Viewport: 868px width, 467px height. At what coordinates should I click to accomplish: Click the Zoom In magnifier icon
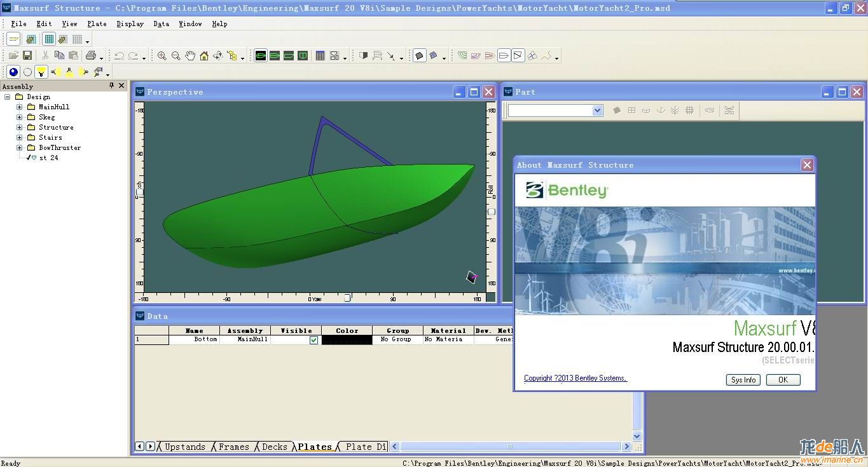pyautogui.click(x=162, y=56)
